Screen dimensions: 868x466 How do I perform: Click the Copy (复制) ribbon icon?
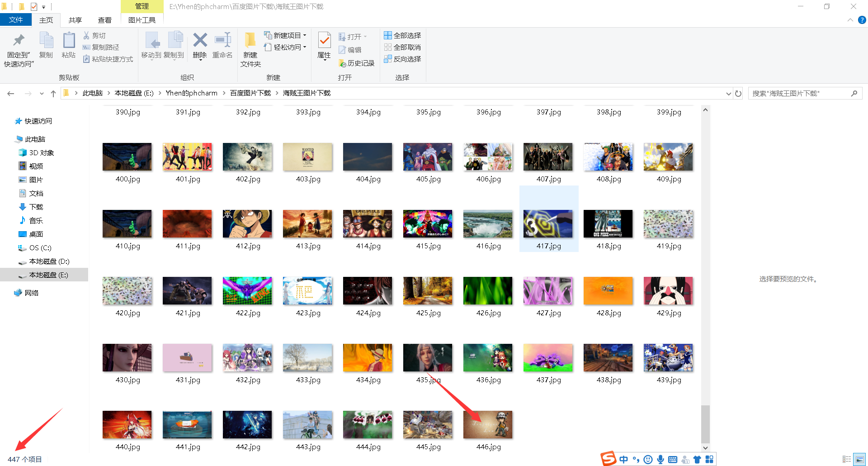(46, 45)
